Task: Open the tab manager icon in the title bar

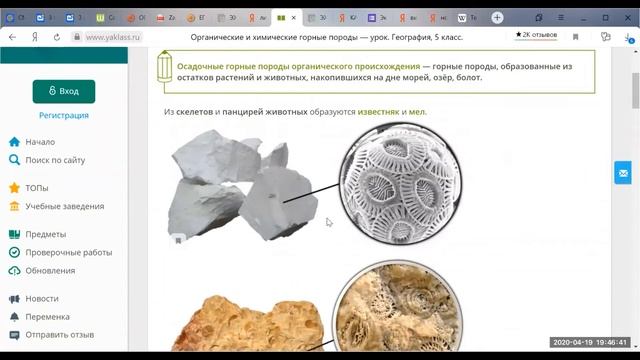Action: click(x=539, y=18)
